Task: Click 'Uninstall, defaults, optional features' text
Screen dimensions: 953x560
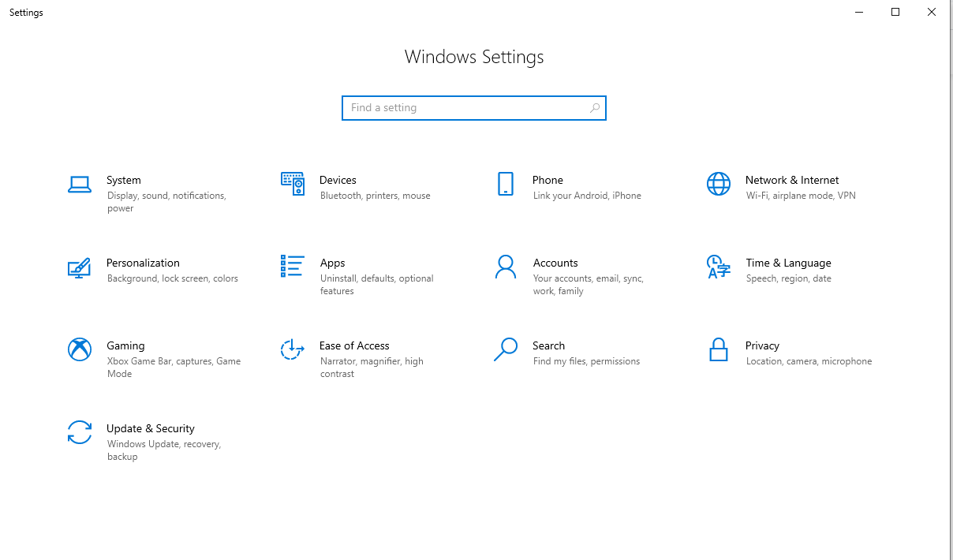Action: pos(377,285)
